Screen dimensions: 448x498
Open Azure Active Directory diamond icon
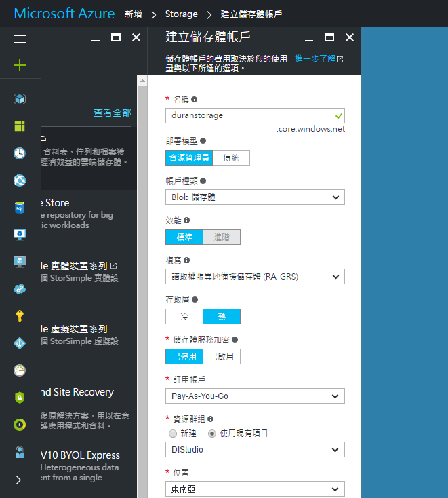(20, 343)
